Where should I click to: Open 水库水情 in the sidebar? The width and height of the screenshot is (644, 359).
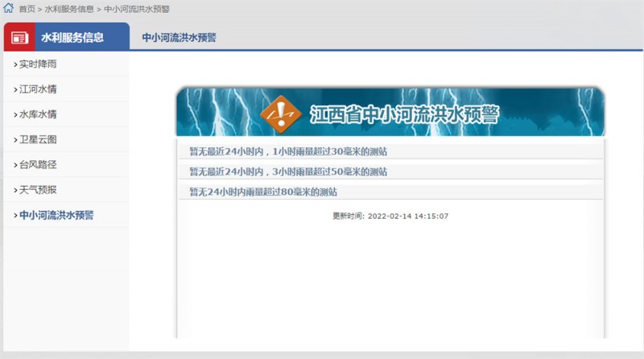tap(38, 114)
